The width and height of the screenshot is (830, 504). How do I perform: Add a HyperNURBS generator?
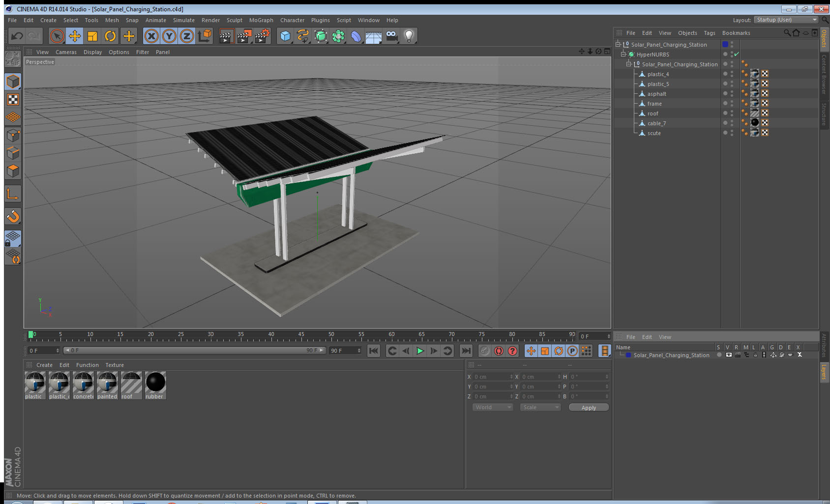point(321,36)
